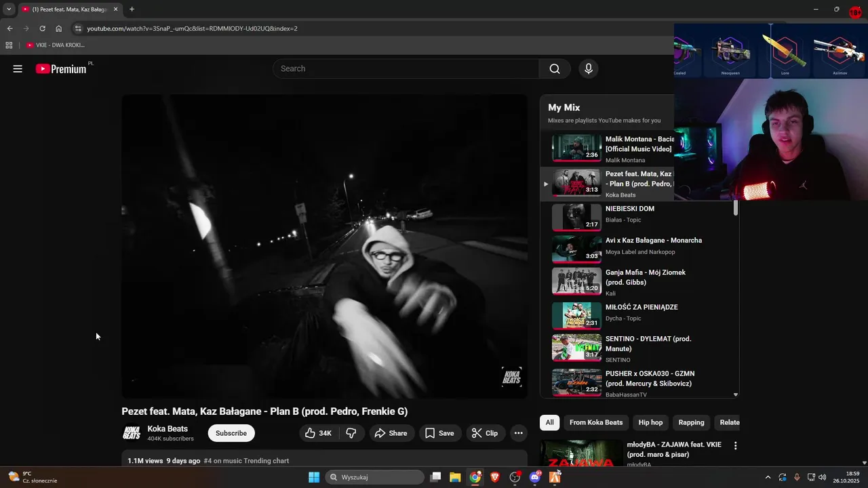Open a new browser tab
The image size is (868, 488).
click(x=132, y=9)
